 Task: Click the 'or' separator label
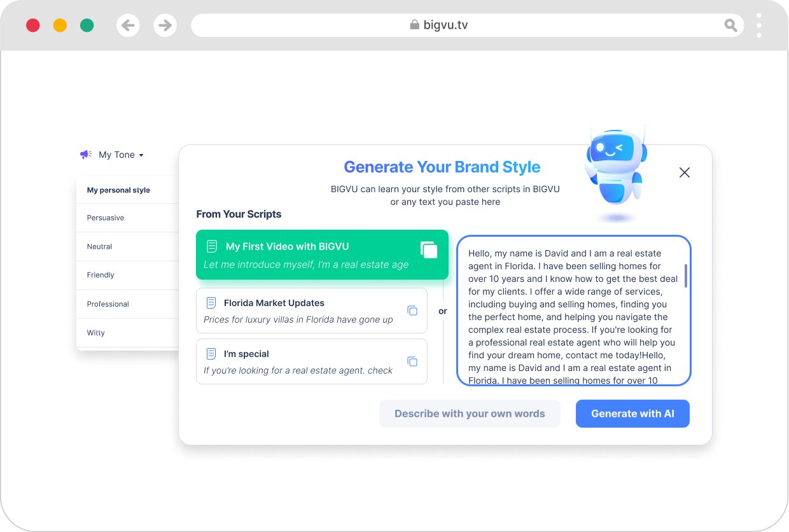pos(443,311)
